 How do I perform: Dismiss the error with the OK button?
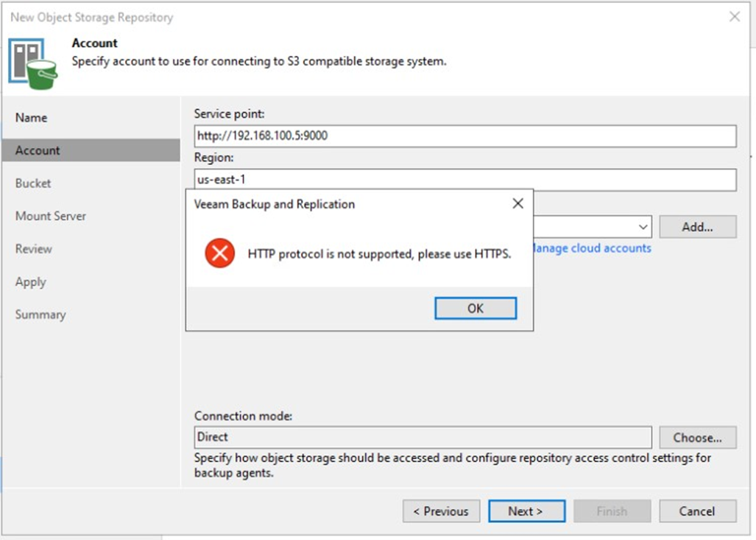click(476, 308)
